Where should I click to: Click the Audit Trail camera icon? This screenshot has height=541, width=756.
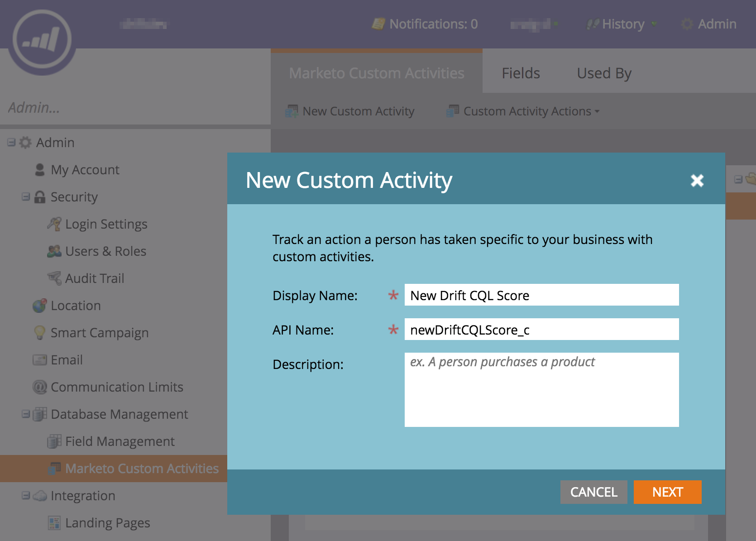point(54,278)
